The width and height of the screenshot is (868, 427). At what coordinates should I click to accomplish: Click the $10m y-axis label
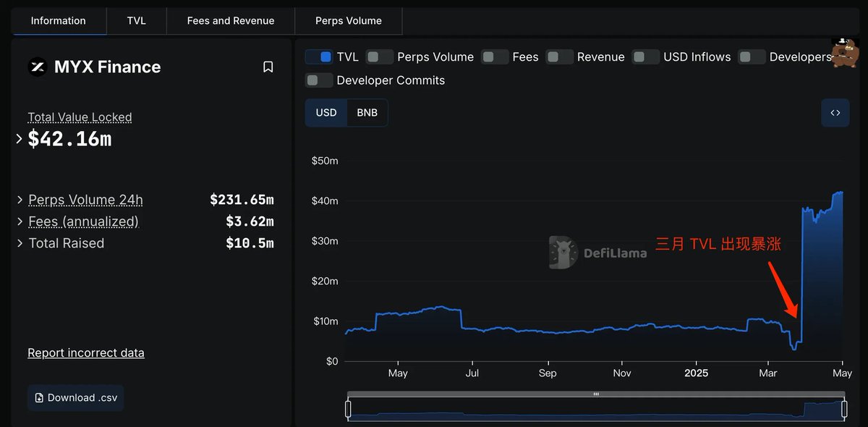point(325,321)
